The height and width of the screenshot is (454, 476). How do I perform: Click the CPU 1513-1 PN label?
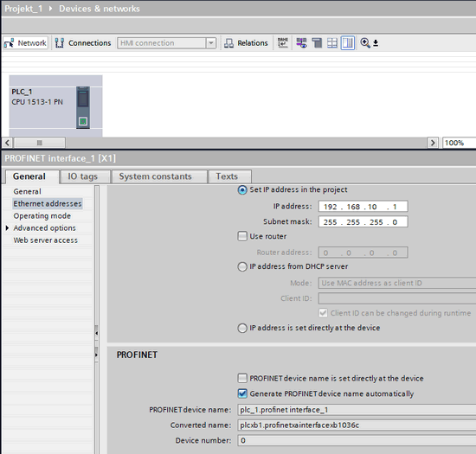(x=37, y=102)
